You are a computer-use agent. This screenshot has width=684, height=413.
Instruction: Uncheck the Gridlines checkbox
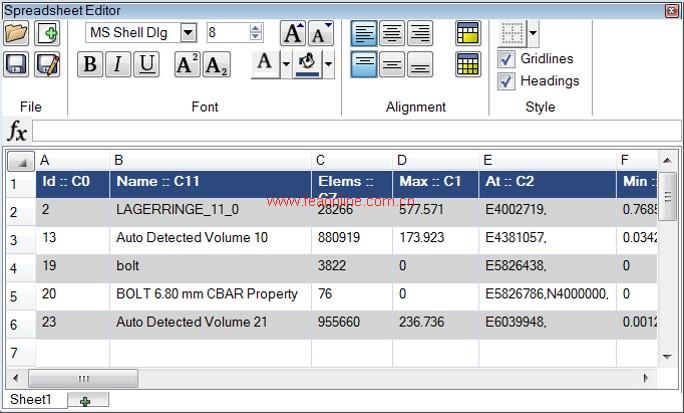click(x=506, y=59)
